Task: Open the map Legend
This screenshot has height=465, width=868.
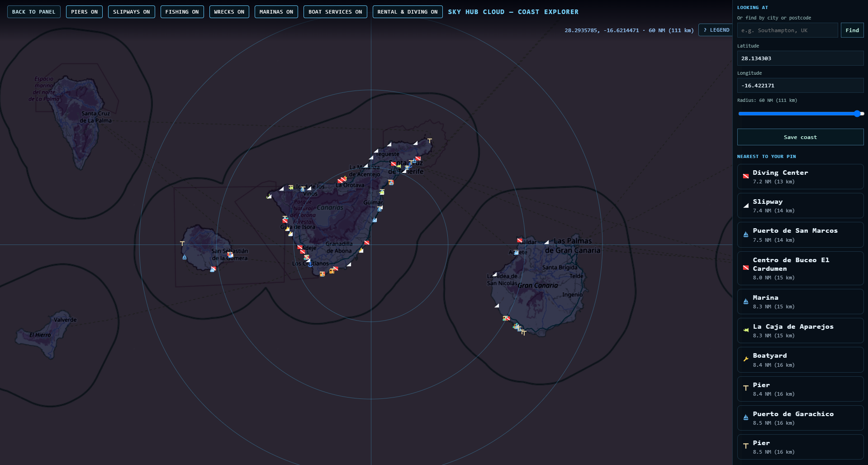Action: (716, 30)
